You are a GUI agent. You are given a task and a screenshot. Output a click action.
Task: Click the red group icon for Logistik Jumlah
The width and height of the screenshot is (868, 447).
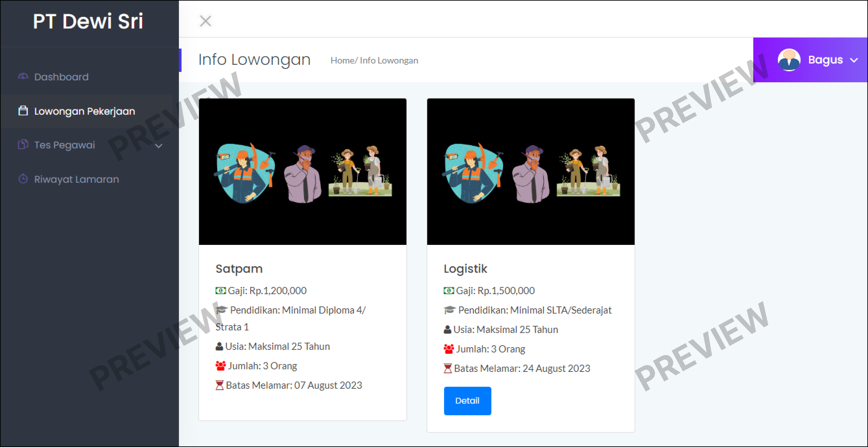point(448,349)
